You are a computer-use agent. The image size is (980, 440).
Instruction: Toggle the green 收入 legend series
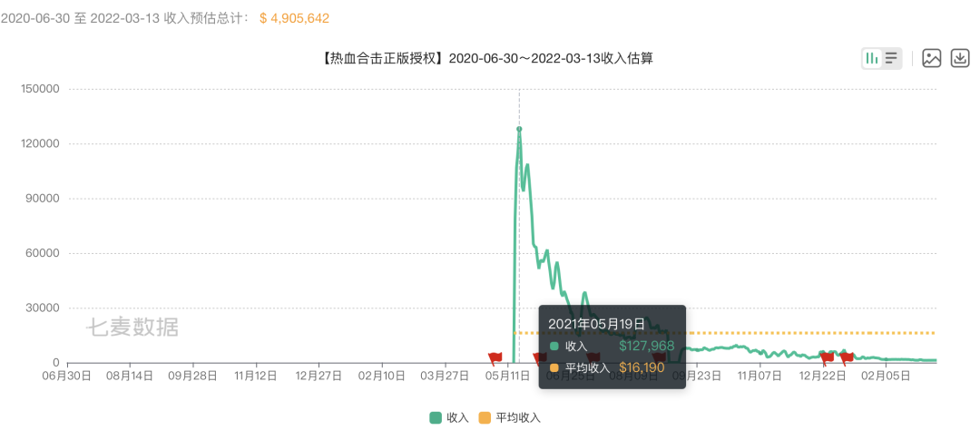pos(449,417)
